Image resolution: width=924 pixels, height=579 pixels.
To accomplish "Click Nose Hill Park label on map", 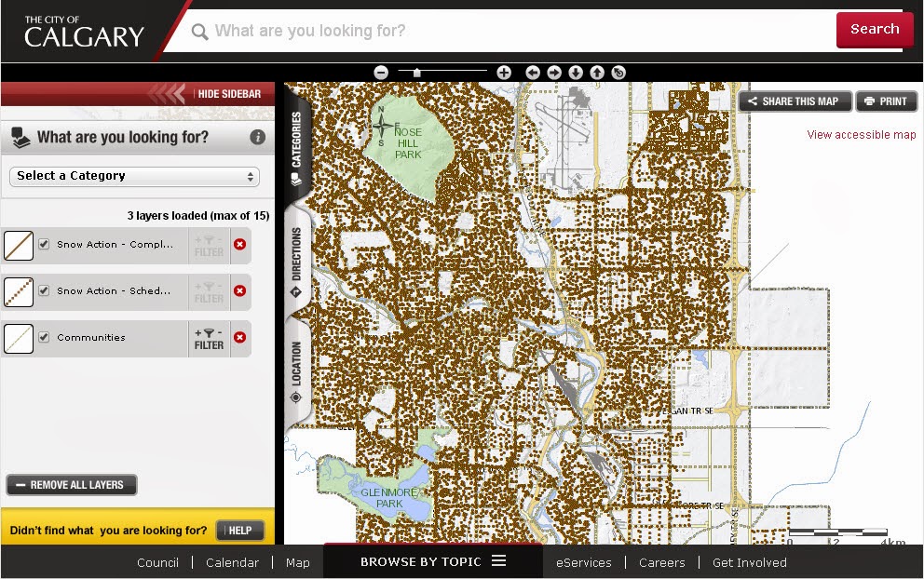I will click(408, 143).
